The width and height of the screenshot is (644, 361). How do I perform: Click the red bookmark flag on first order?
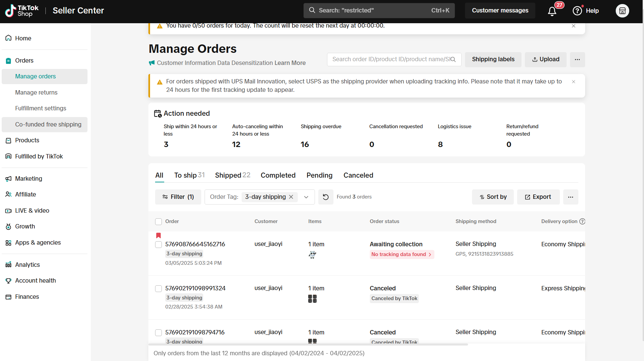click(x=158, y=236)
